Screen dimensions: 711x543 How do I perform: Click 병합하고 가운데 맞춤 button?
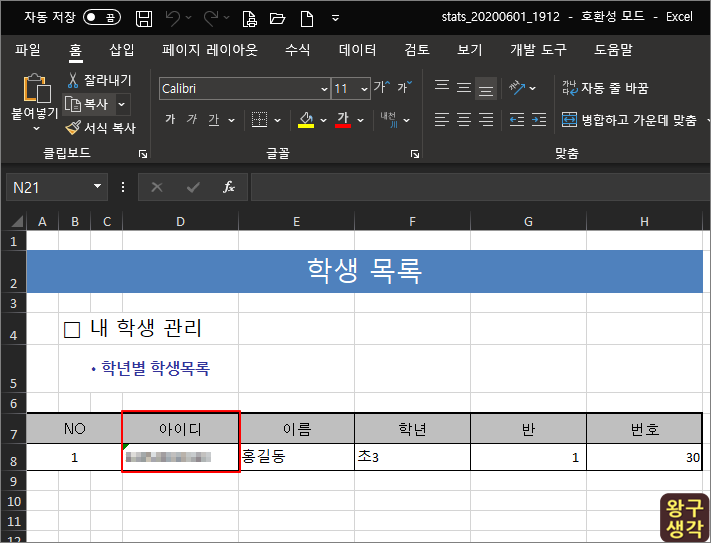tap(629, 120)
